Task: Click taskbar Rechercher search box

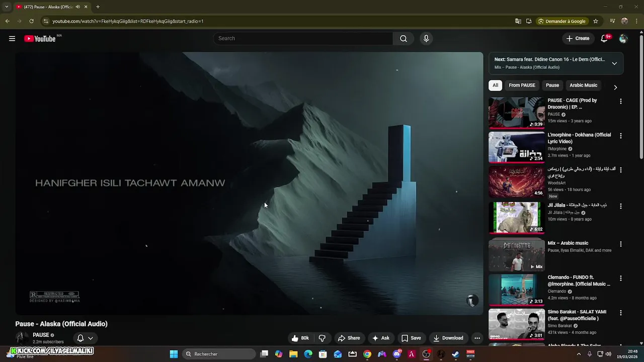Action: (x=219, y=354)
